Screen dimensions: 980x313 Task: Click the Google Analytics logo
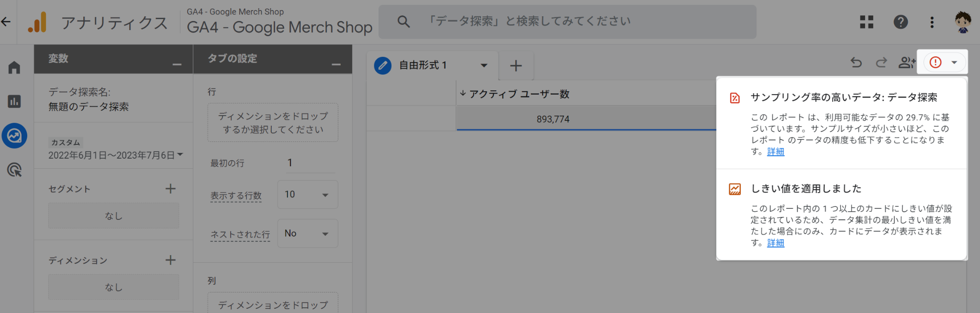click(x=37, y=22)
